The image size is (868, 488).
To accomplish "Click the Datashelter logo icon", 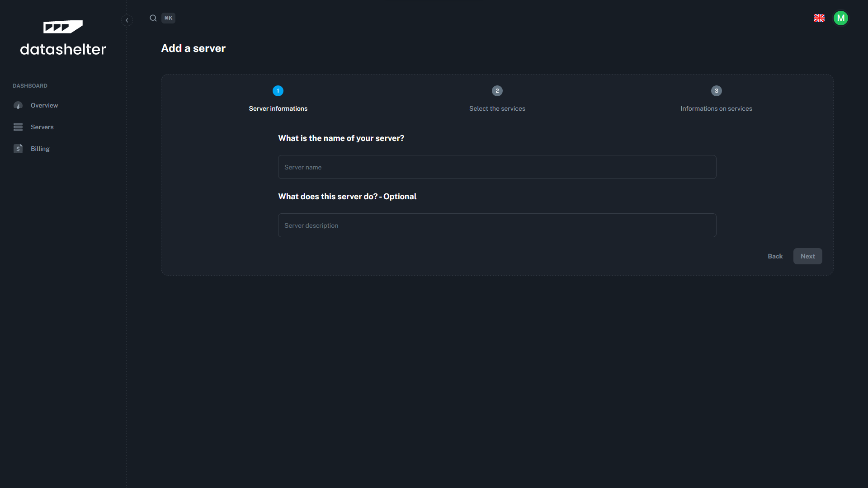I will point(63,26).
